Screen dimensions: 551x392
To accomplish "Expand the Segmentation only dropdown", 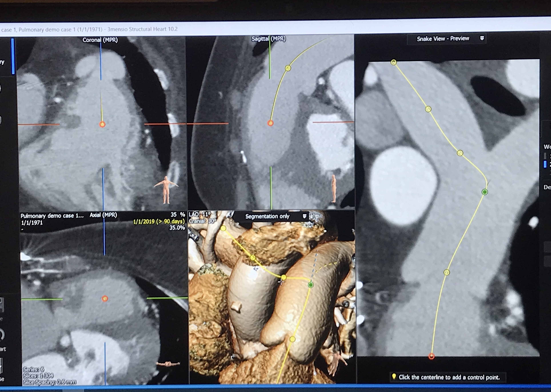I will tap(267, 216).
